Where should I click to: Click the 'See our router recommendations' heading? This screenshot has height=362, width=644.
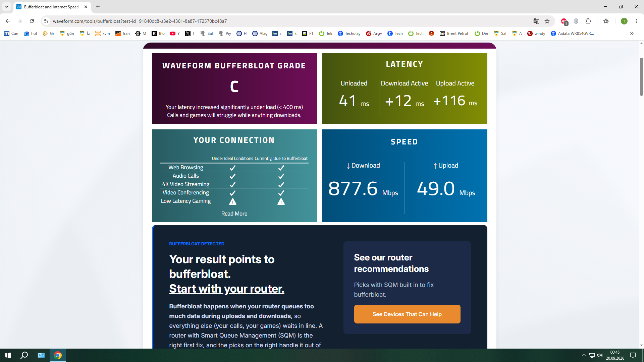click(x=391, y=263)
